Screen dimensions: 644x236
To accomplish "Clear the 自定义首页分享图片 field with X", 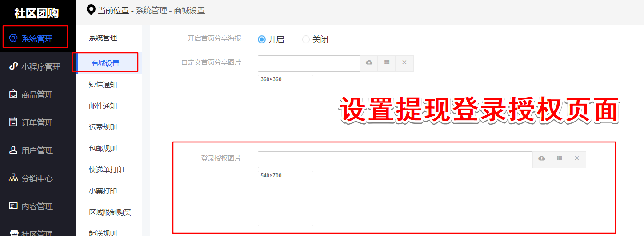I will 404,63.
